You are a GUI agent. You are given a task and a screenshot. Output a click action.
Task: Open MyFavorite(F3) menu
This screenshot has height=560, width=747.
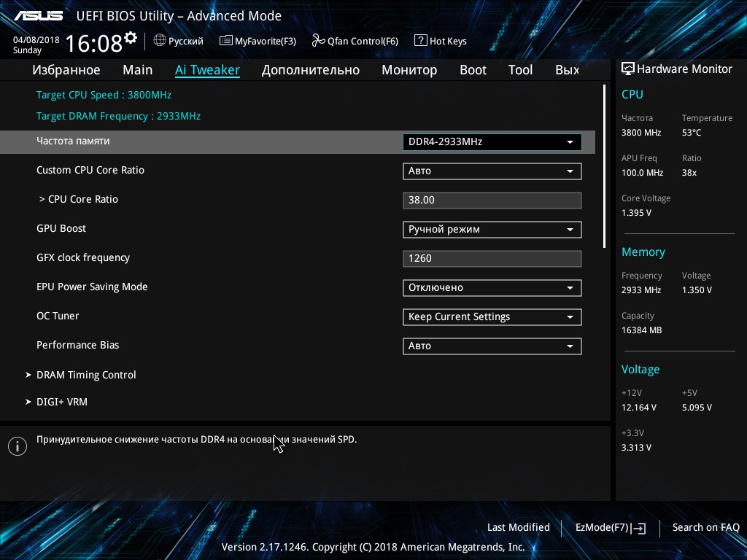coord(258,41)
